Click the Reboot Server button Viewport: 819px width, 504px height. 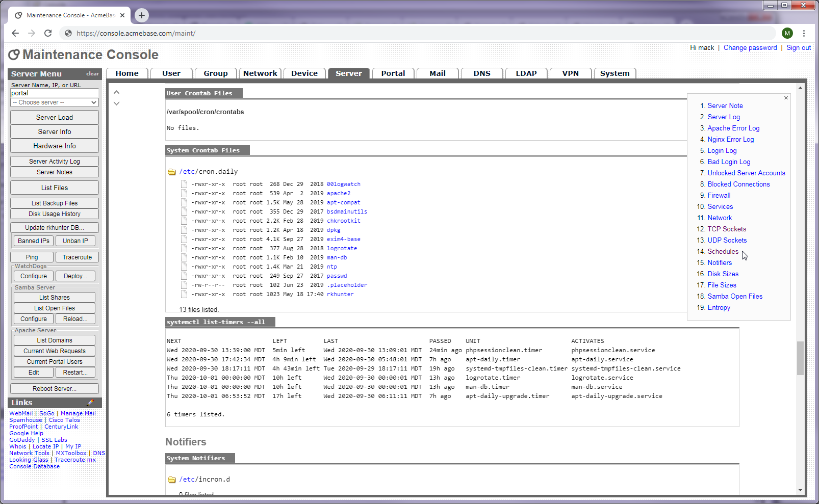(55, 389)
